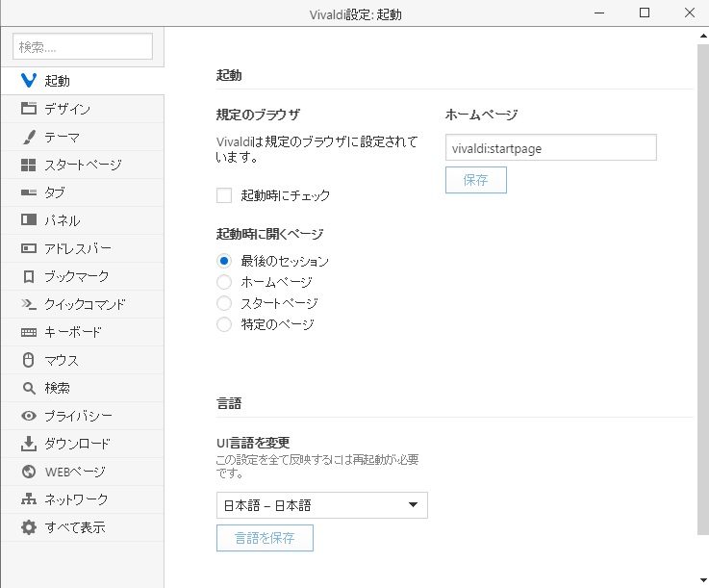The height and width of the screenshot is (588, 709).
Task: Click the eye icon beside プライバシー
Action: [x=29, y=416]
